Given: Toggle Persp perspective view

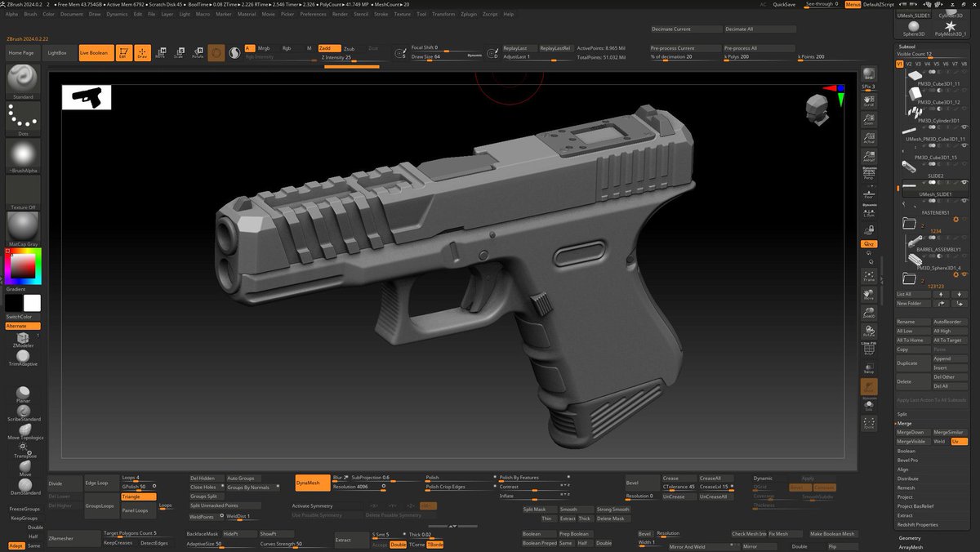Looking at the screenshot, I should pos(869,173).
